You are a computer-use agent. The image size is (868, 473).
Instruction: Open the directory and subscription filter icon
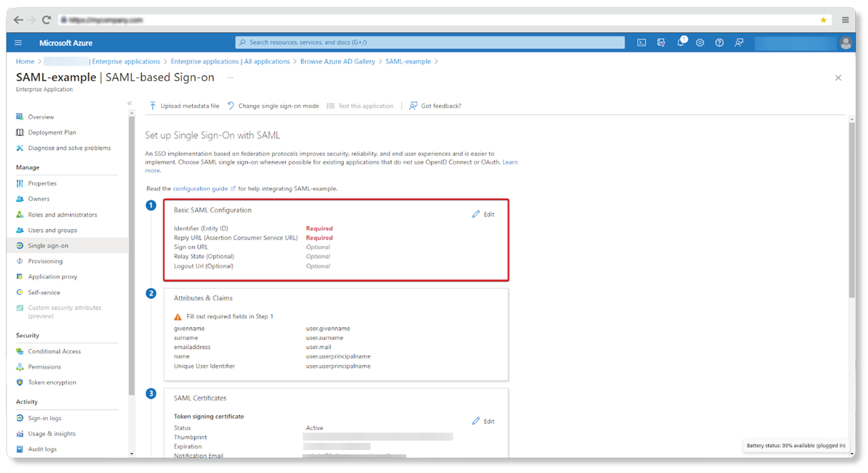point(661,43)
